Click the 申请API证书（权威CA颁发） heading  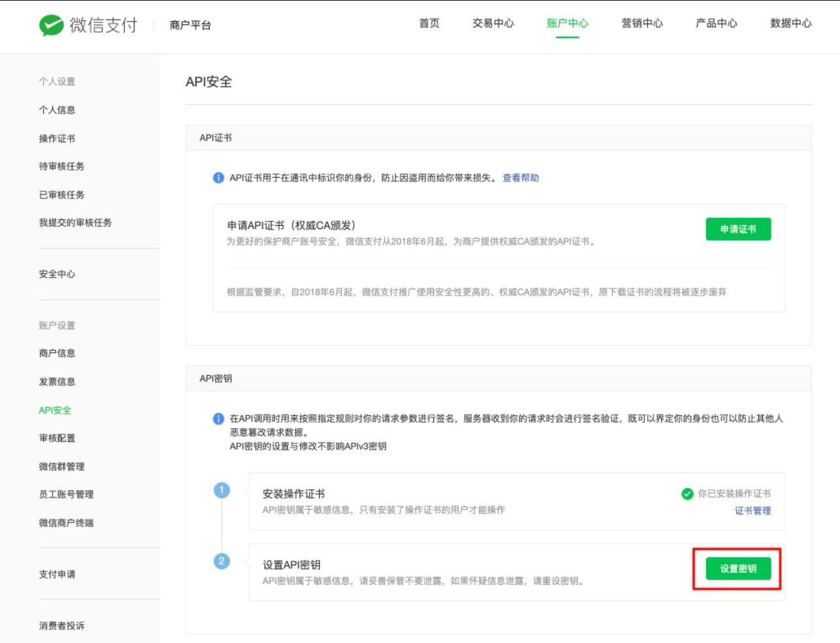(x=292, y=225)
